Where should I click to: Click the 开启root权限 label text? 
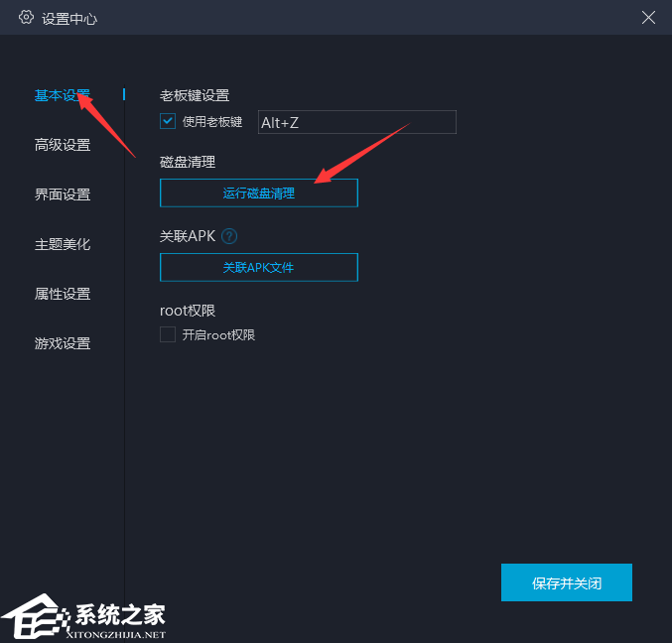[218, 335]
